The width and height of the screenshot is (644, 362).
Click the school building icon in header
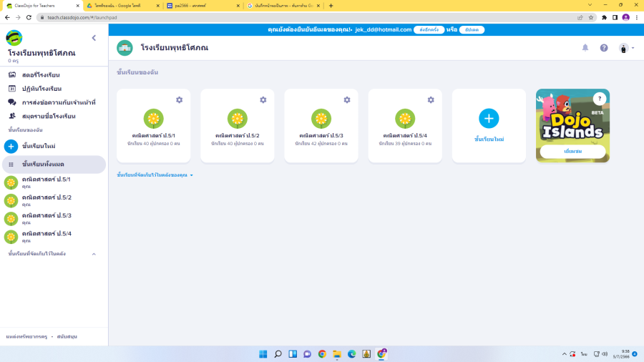click(125, 48)
